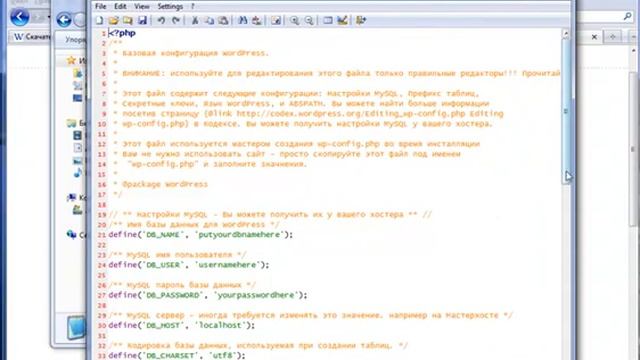The width and height of the screenshot is (640, 360).
Task: Open the customize schemes toolbar icon
Action: click(x=342, y=20)
